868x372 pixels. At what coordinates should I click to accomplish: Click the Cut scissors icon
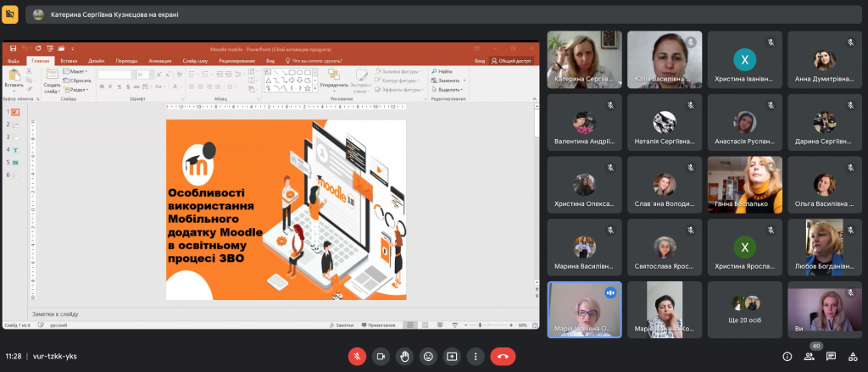coord(29,72)
